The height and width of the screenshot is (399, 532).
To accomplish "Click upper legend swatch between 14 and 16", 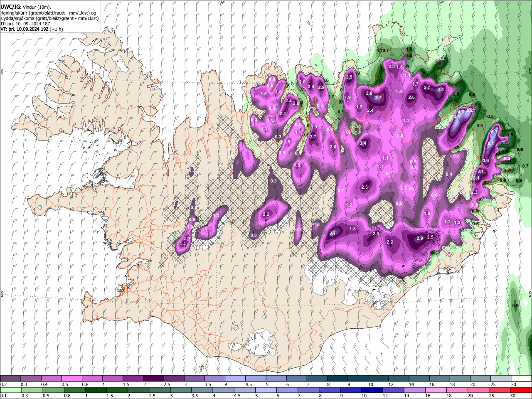I will pos(419,379).
